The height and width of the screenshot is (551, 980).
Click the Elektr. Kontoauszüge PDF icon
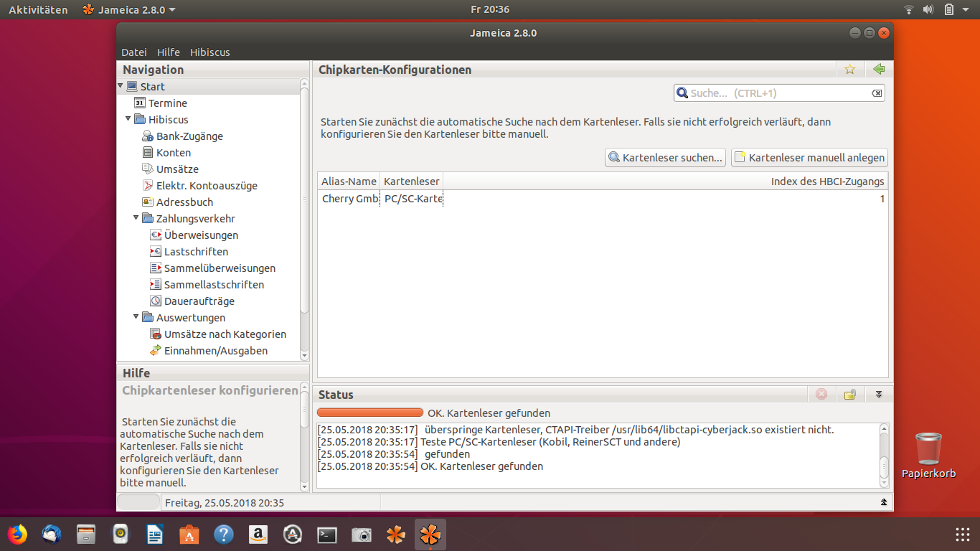(148, 186)
